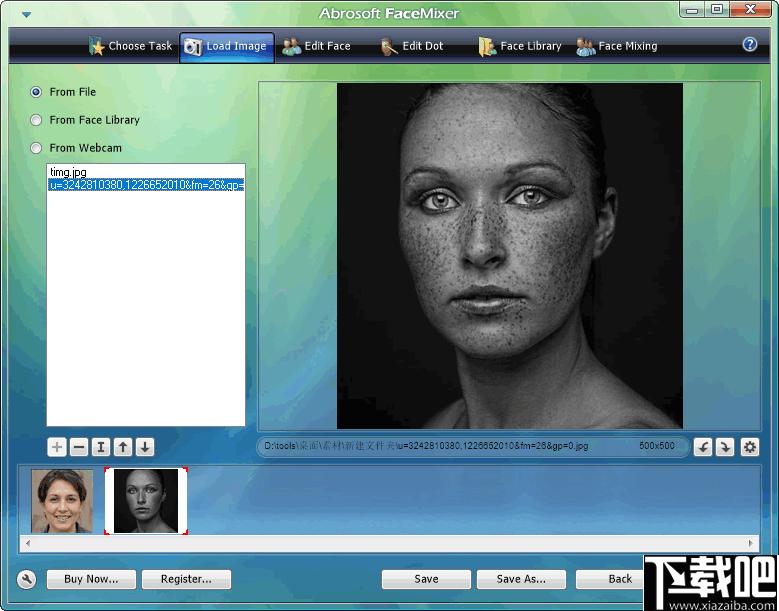Open image settings gear icon
This screenshot has width=779, height=611.
point(750,447)
